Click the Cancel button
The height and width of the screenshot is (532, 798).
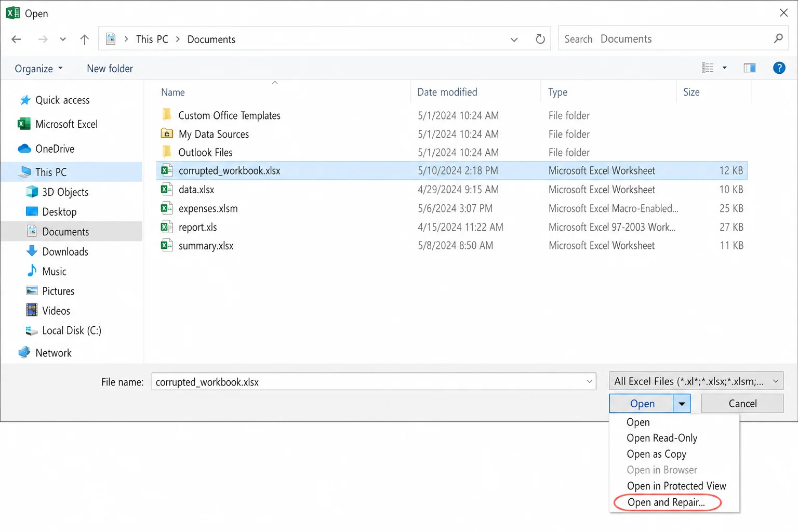pyautogui.click(x=742, y=404)
